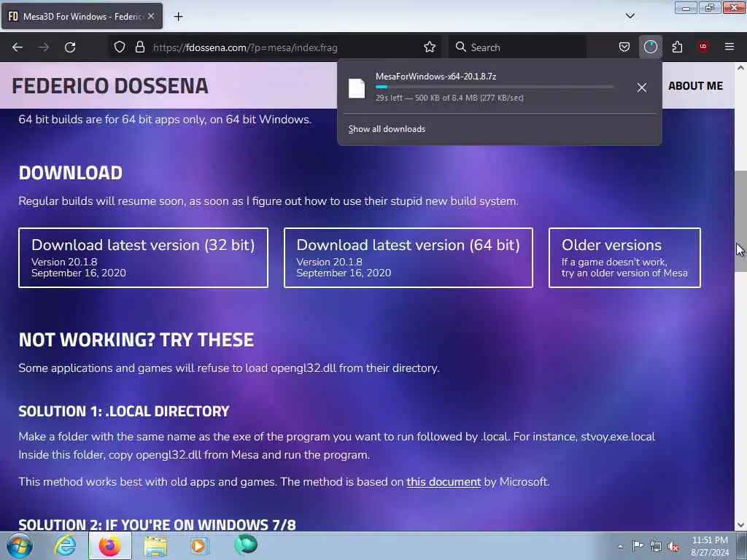The width and height of the screenshot is (747, 560).
Task: Open a new browser tab
Action: coord(178,17)
